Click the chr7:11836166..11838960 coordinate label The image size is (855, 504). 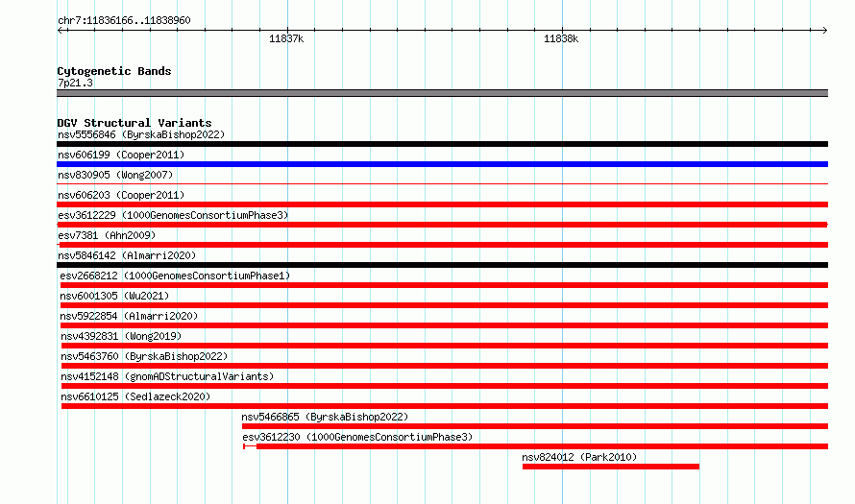point(124,21)
